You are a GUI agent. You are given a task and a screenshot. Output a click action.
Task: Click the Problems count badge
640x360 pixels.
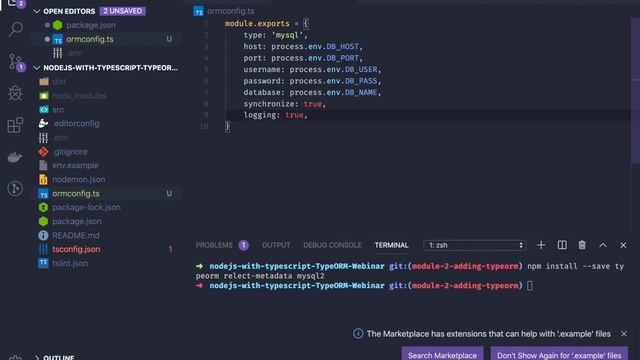244,245
